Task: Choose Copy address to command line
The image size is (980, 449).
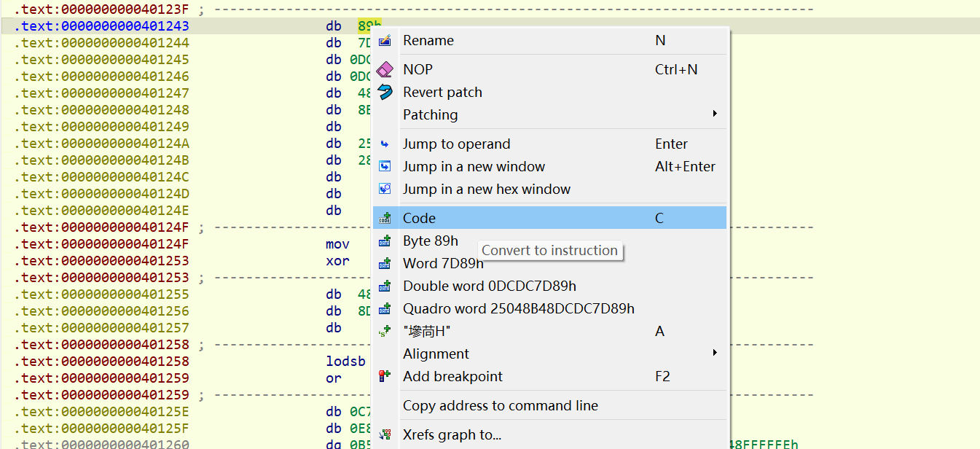Action: click(500, 406)
